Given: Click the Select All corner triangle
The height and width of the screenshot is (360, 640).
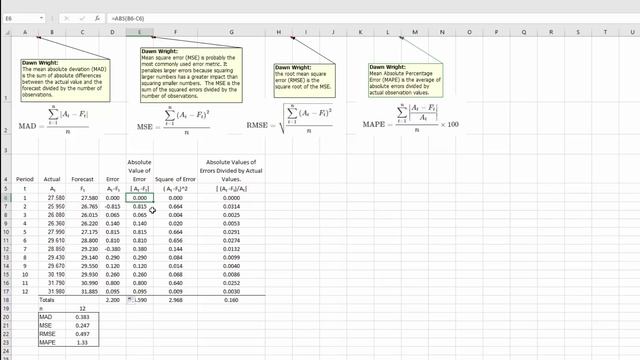Looking at the screenshot, I should click(x=8, y=32).
